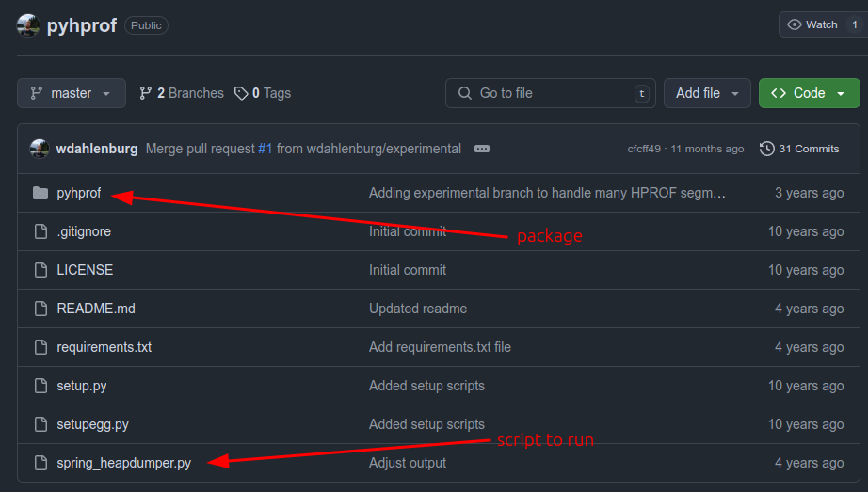Open the pyhprof folder
Image resolution: width=868 pixels, height=492 pixels.
click(78, 193)
